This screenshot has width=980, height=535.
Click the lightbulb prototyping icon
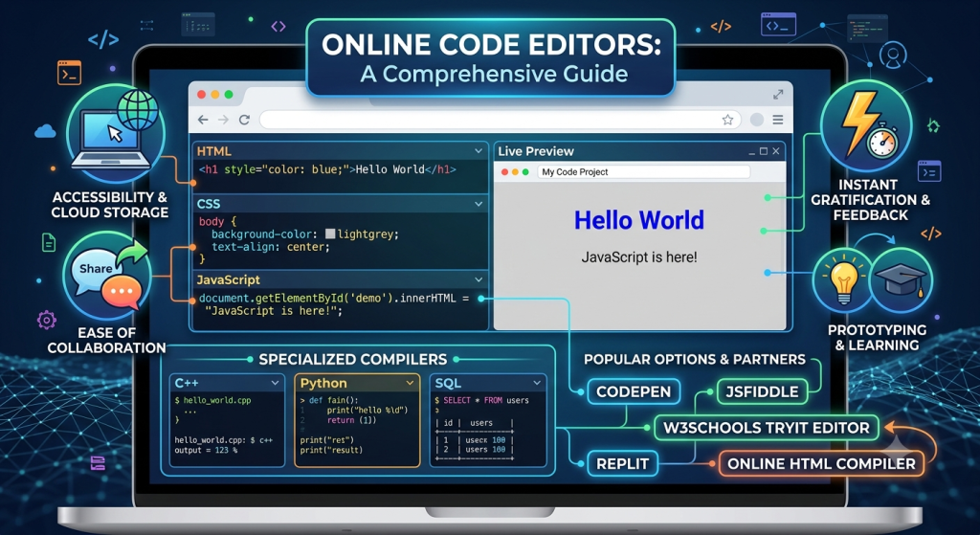(x=843, y=280)
